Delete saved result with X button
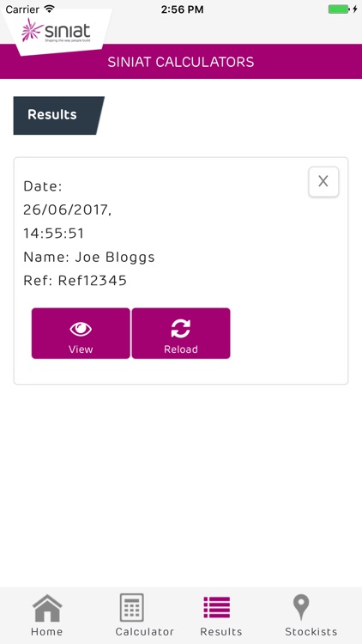 point(323,181)
